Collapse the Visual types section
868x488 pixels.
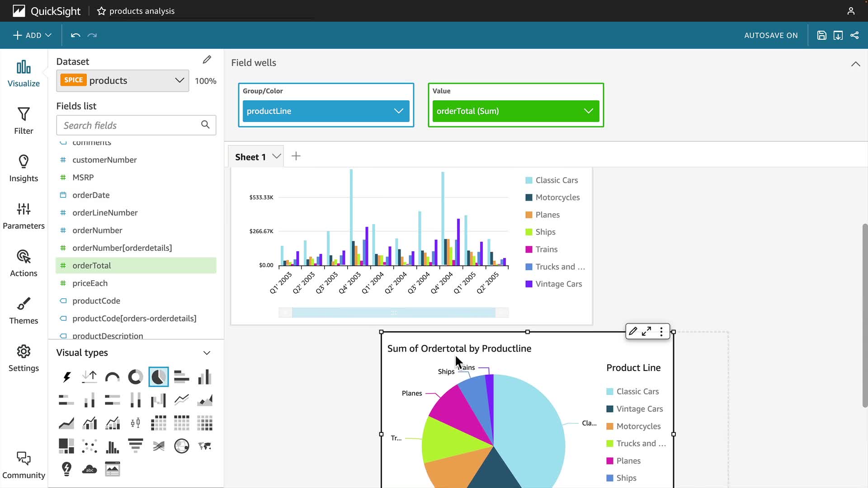[207, 353]
